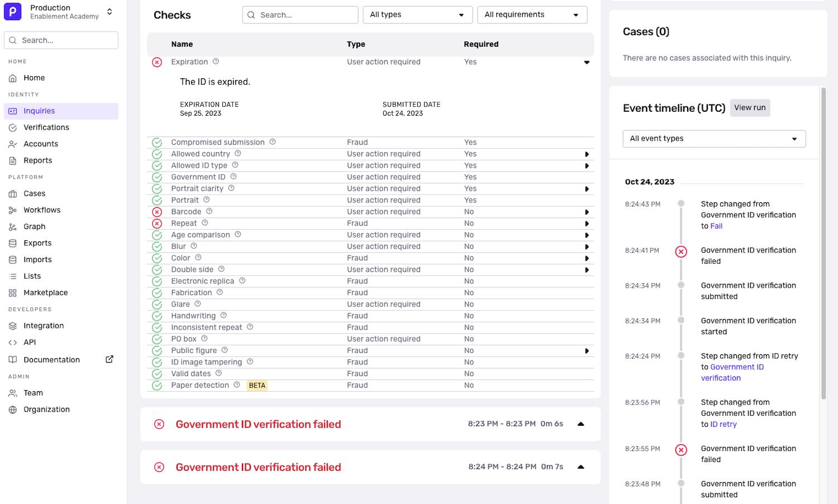Click the Persona logo icon

(x=13, y=12)
